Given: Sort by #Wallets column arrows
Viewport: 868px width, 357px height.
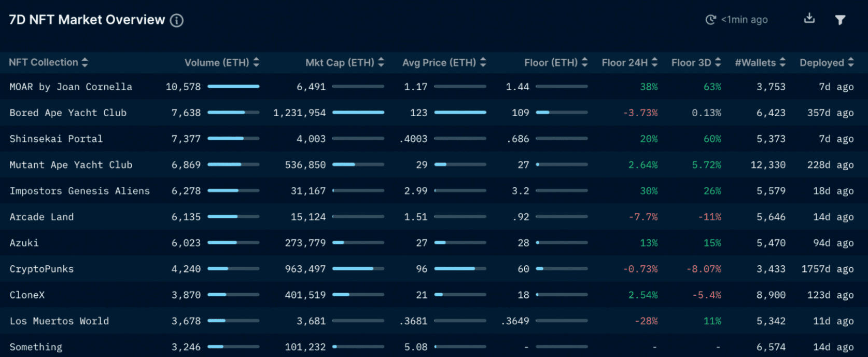Looking at the screenshot, I should tap(782, 63).
